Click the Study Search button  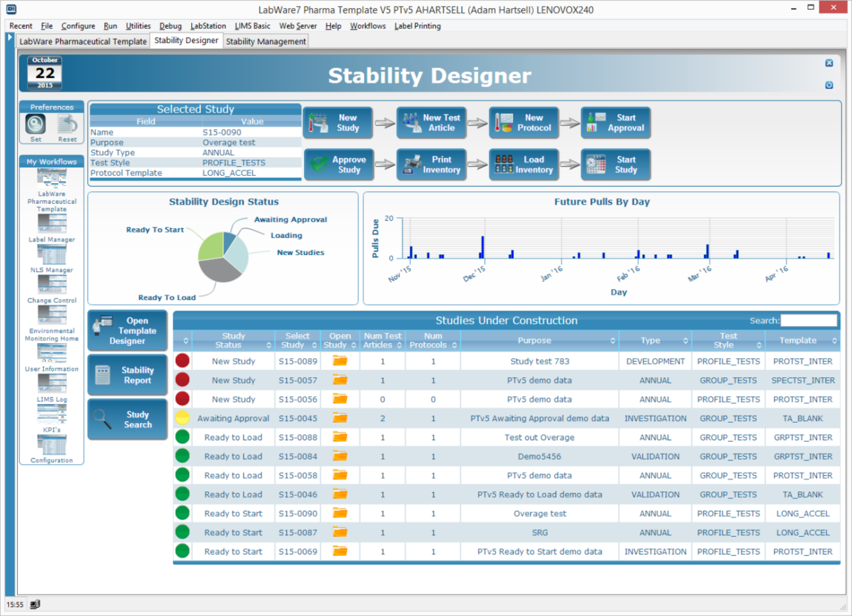pos(127,420)
